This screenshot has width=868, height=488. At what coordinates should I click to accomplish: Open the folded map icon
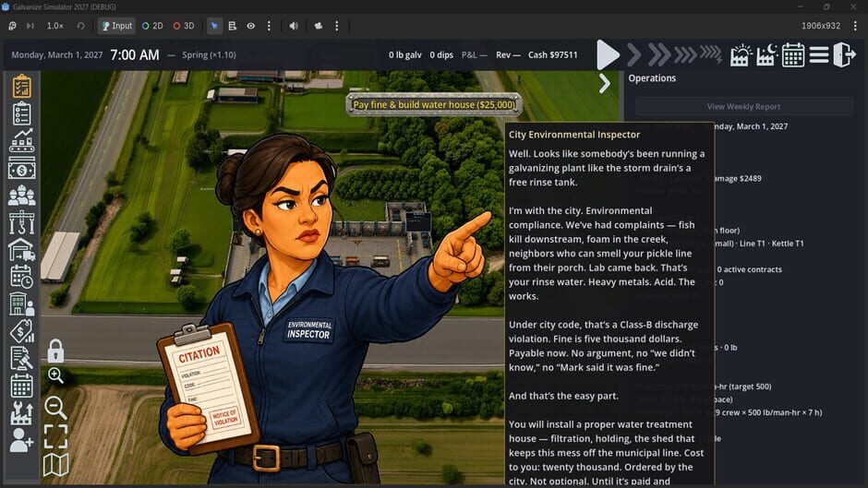[55, 465]
